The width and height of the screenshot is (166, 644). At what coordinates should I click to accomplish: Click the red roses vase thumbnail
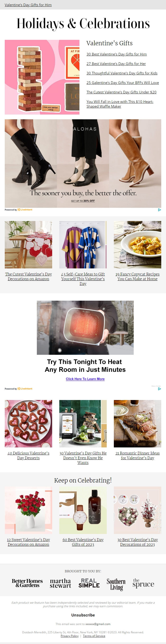pyautogui.click(x=28, y=510)
